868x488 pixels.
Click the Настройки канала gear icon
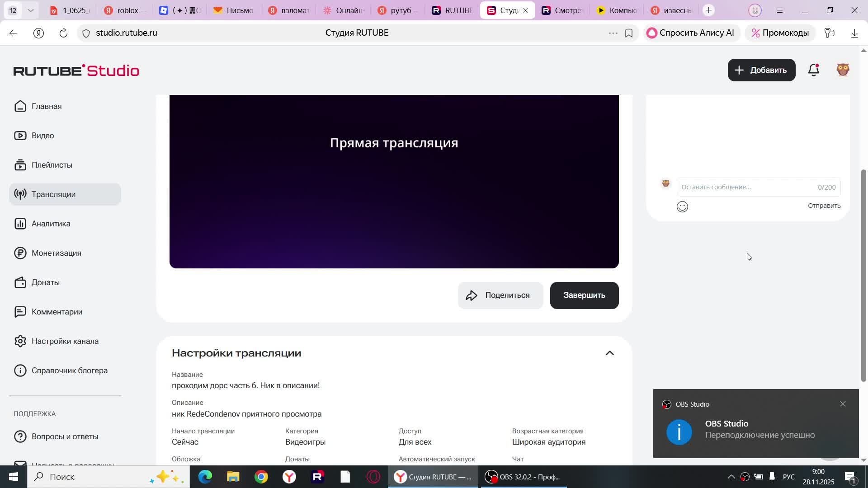point(20,341)
